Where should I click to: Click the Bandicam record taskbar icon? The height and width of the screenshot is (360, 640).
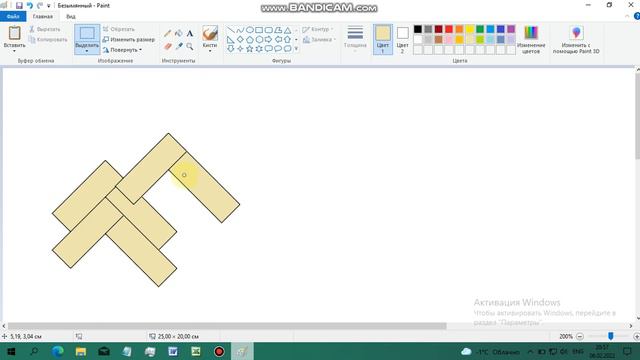coord(219,351)
